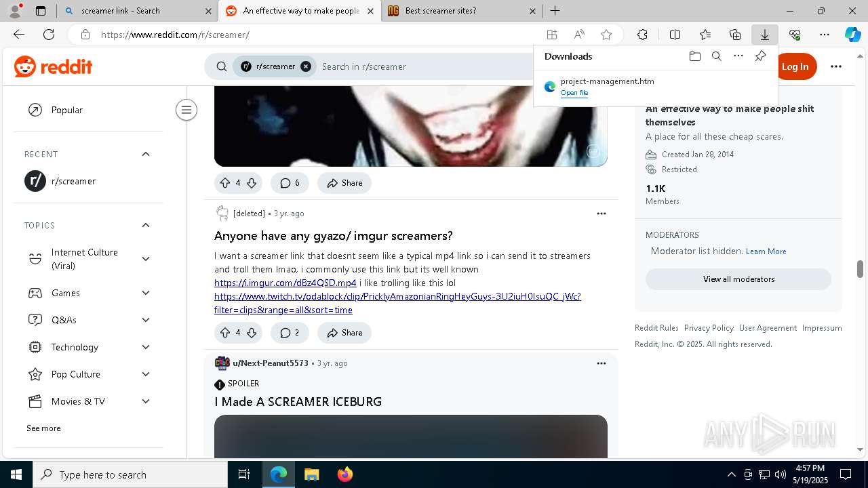Open Learn More moderator link

point(766,251)
